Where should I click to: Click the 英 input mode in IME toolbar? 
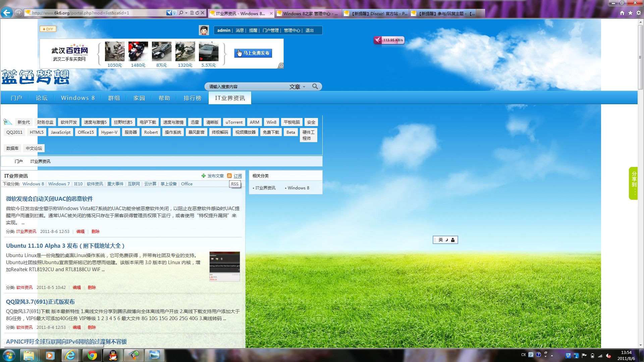[441, 240]
